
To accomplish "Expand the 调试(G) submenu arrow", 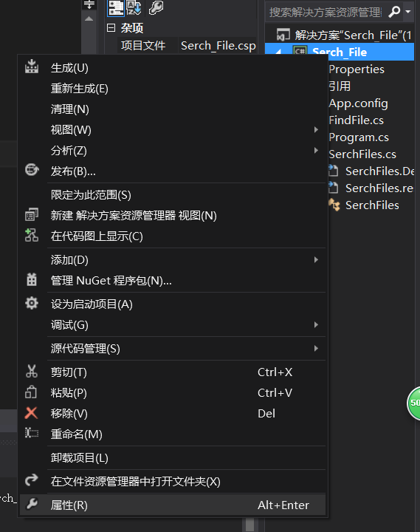I will point(316,324).
